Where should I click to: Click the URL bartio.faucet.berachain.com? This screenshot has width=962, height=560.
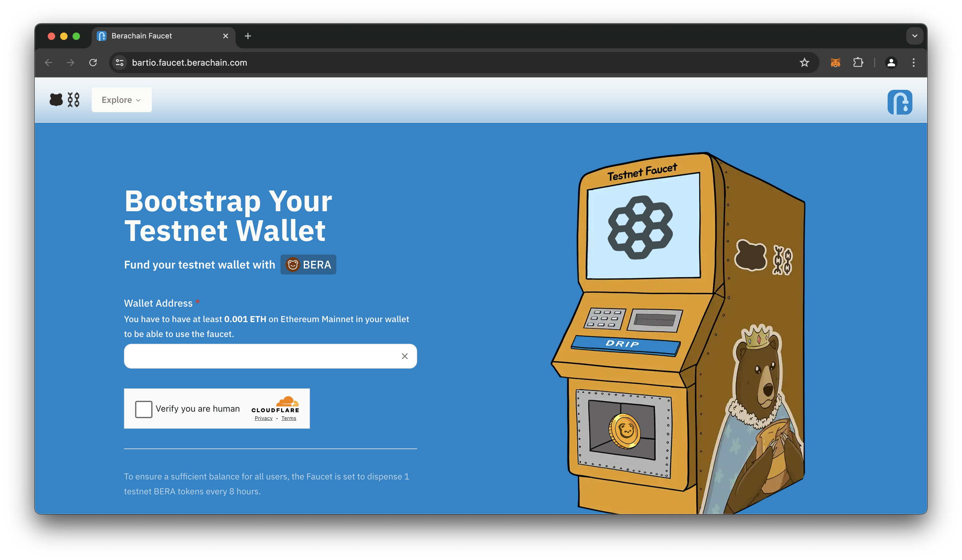click(189, 63)
